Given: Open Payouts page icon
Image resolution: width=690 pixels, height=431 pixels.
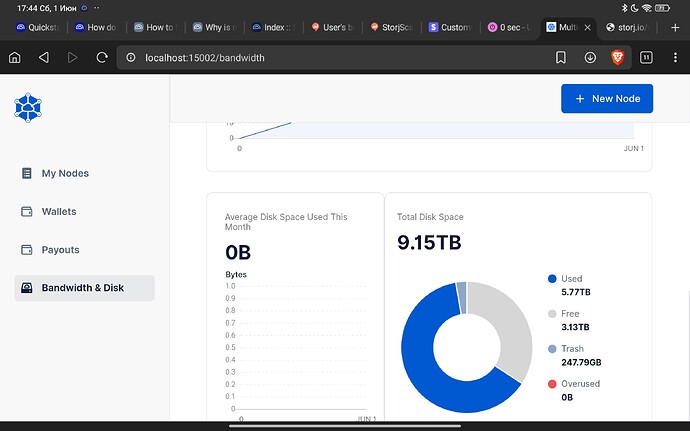Looking at the screenshot, I should [27, 250].
